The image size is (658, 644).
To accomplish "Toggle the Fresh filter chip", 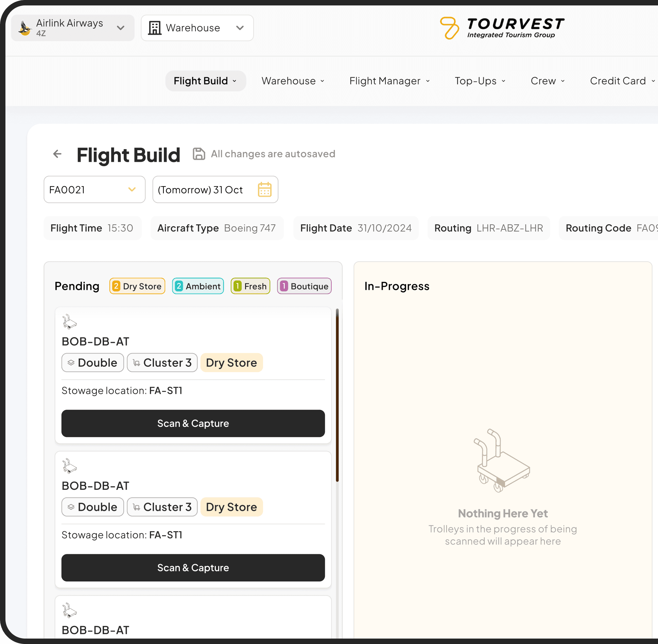I will [x=250, y=286].
